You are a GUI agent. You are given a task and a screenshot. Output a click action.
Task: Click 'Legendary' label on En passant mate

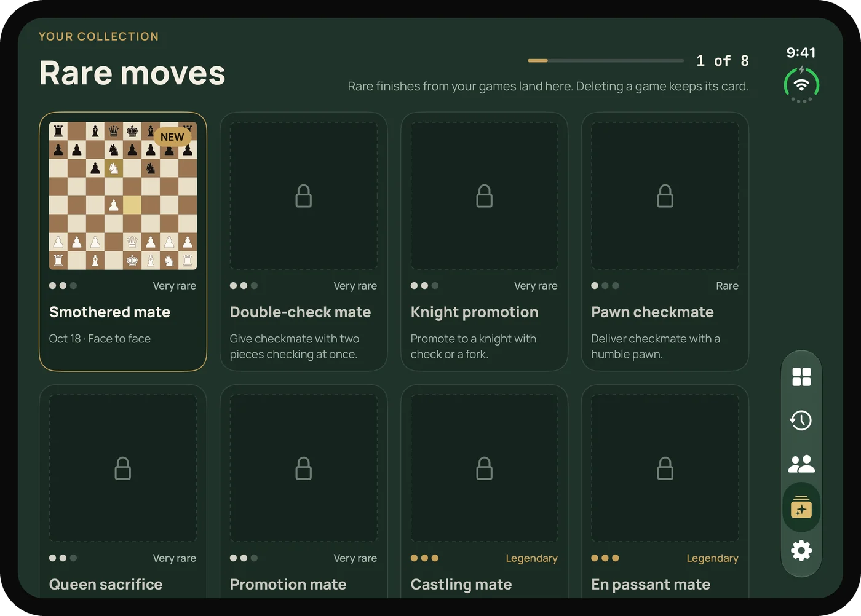[712, 558]
